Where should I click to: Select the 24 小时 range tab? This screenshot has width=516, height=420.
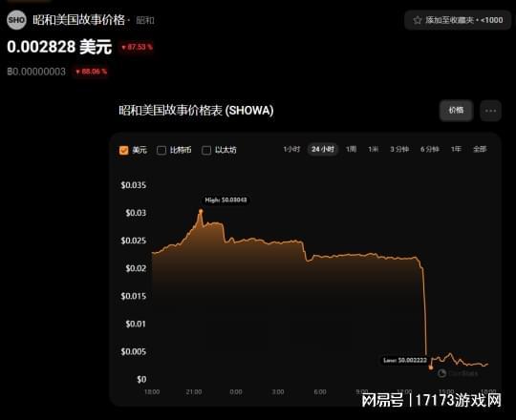coord(323,149)
